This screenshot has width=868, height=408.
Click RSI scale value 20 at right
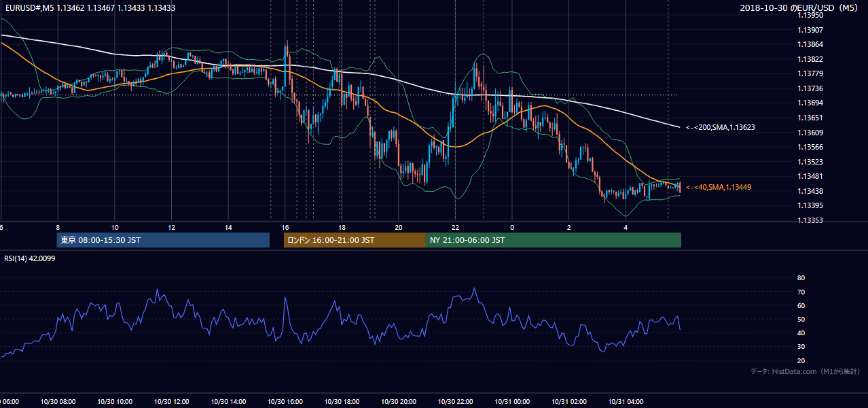coord(801,360)
